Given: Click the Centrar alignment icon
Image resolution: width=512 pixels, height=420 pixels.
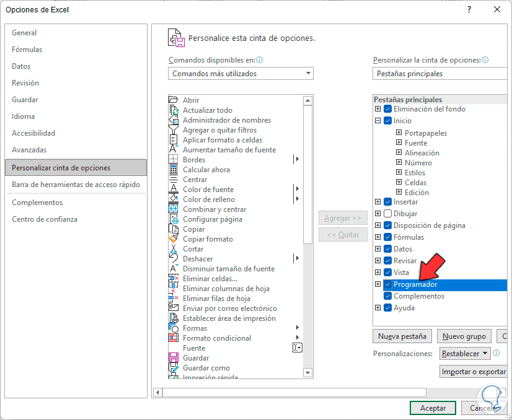Looking at the screenshot, I should pos(173,180).
